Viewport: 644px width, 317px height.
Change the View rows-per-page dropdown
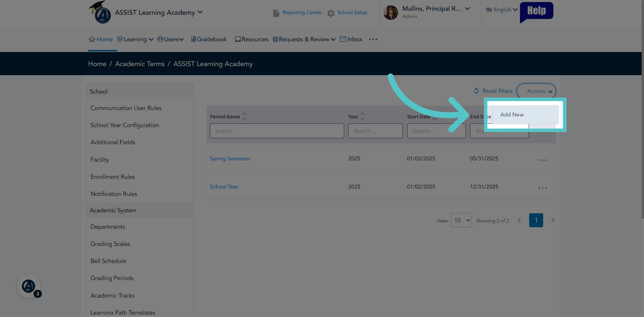[462, 220]
